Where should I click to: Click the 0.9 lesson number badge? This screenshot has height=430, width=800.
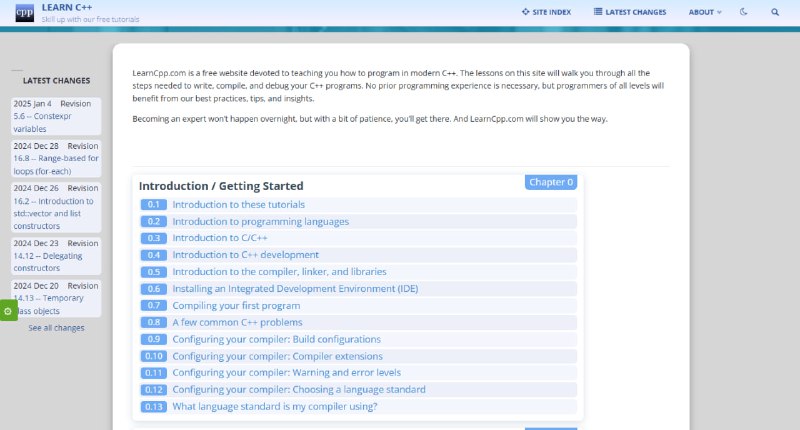[x=154, y=339]
